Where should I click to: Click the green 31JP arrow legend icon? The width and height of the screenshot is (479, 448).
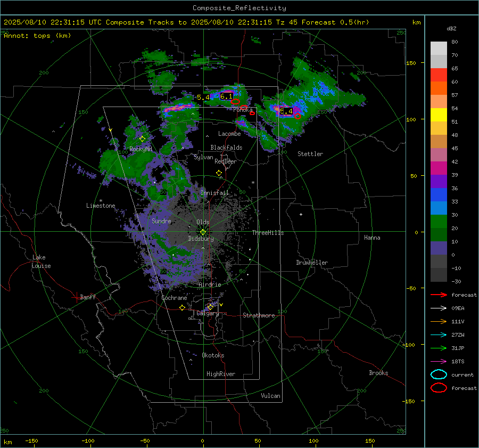pyautogui.click(x=439, y=348)
